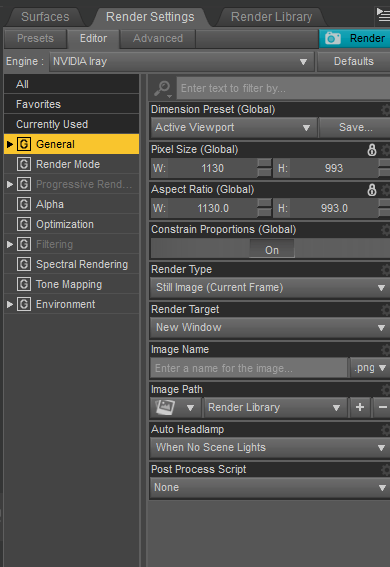Open the Presets sub-tab

click(x=35, y=38)
